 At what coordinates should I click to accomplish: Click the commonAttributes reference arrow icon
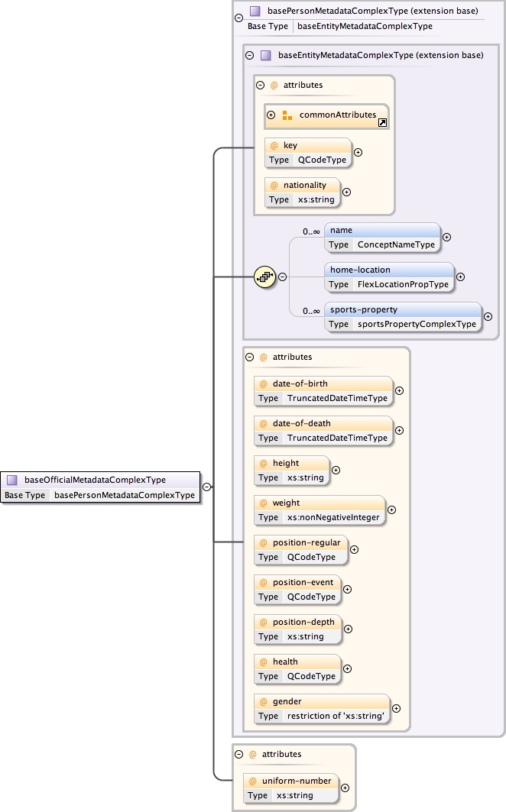pyautogui.click(x=382, y=122)
